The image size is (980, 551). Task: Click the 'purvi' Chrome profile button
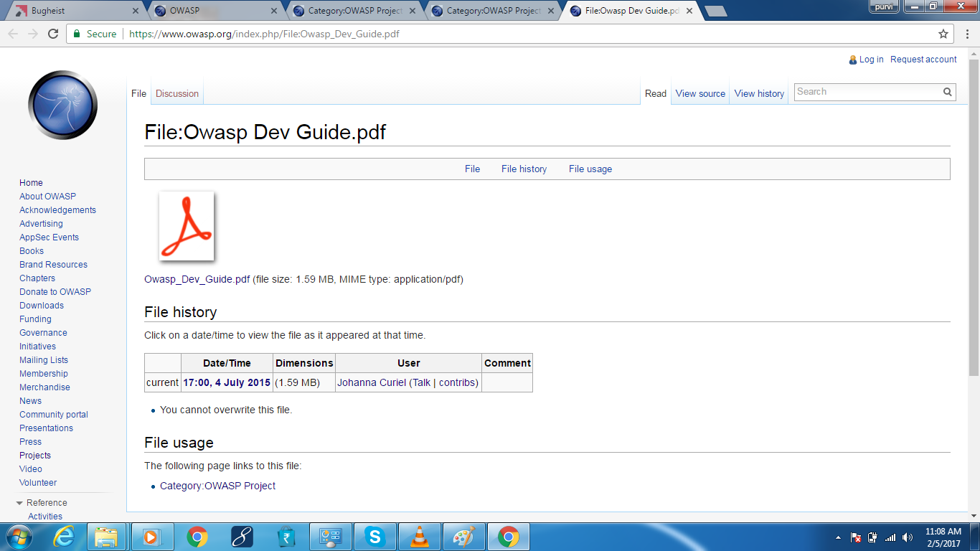tap(882, 6)
